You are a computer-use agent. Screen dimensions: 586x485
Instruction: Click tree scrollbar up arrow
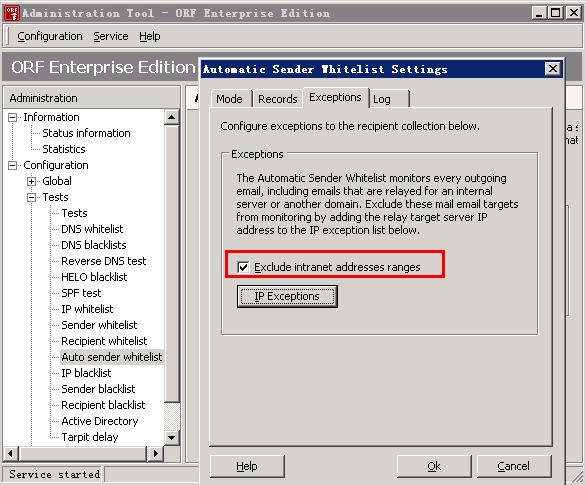[172, 117]
